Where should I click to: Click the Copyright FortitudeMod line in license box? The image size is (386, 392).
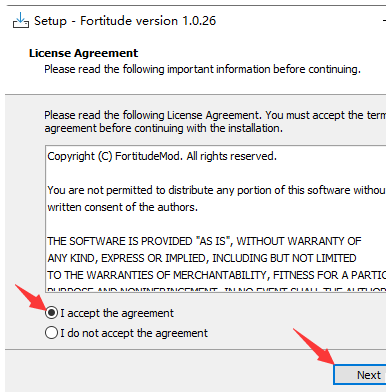162,156
